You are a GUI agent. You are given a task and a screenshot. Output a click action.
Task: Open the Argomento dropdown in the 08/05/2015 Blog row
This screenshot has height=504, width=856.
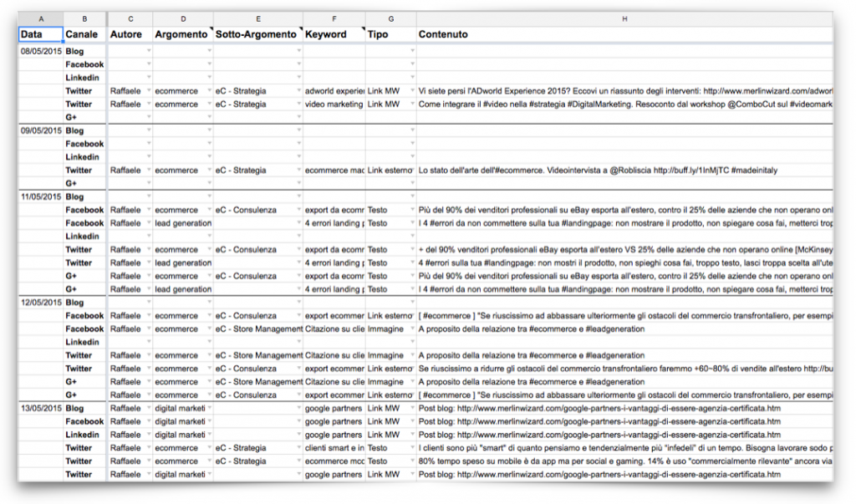tap(209, 51)
